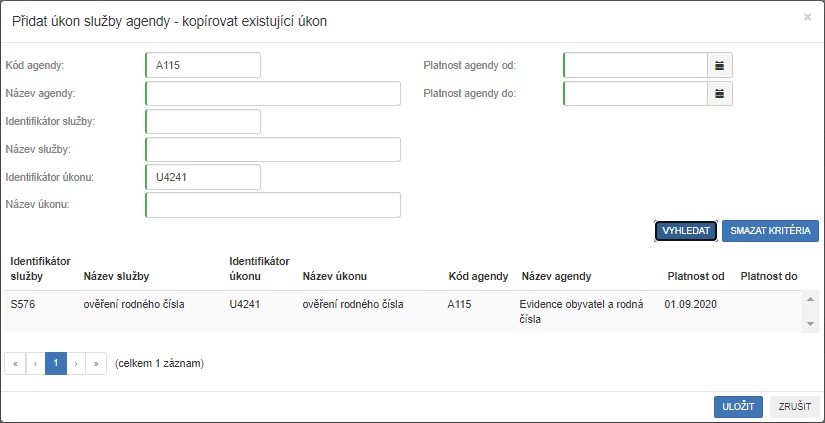Open calendar picker for Platnost agendy do
The image size is (825, 423).
point(720,93)
